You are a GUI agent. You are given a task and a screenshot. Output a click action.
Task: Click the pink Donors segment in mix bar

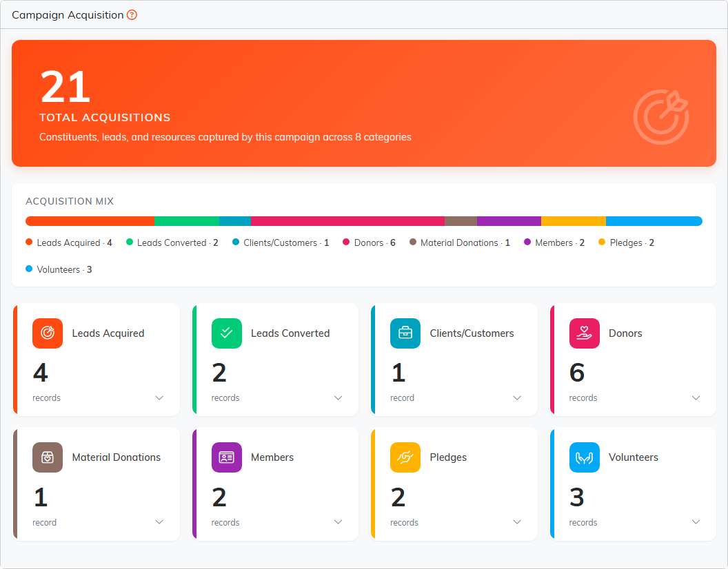[347, 221]
